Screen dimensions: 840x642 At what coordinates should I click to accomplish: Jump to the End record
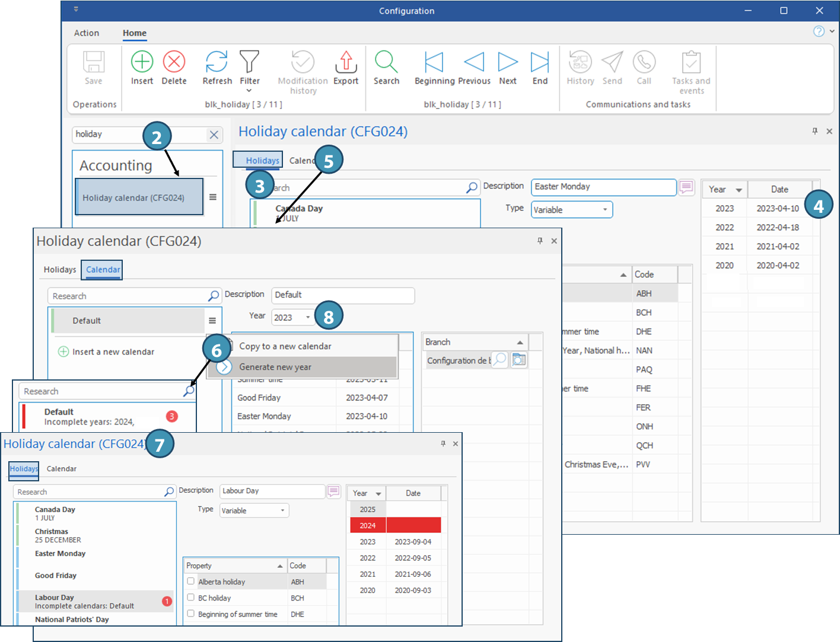[x=540, y=62]
